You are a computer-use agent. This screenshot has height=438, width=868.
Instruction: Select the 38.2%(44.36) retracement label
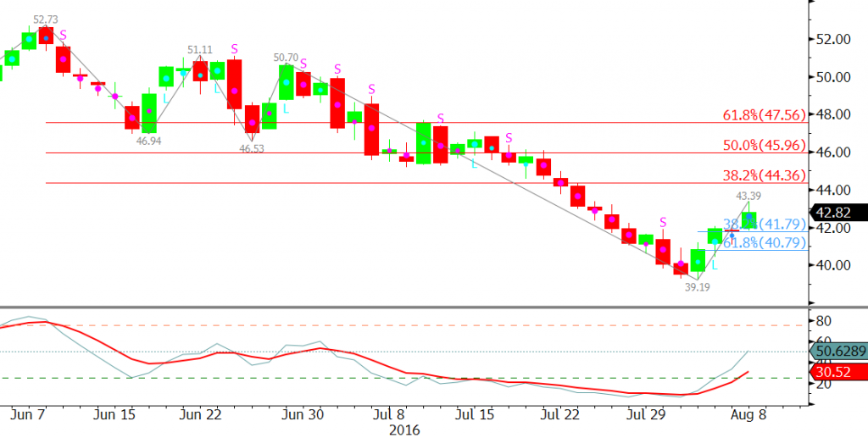point(764,176)
